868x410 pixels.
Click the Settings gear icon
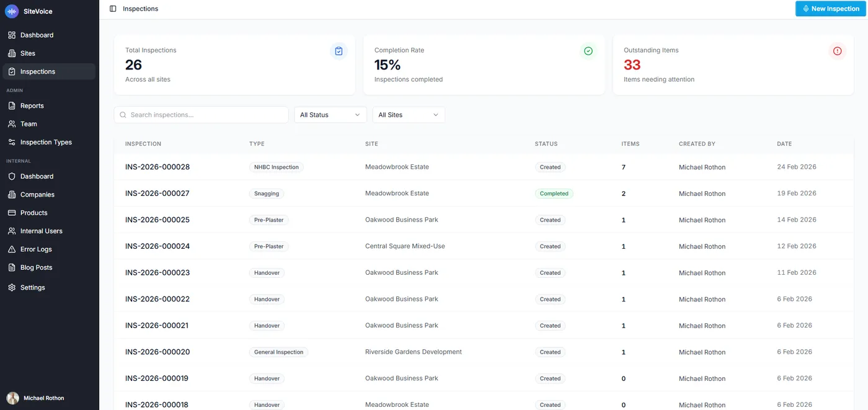tap(12, 288)
